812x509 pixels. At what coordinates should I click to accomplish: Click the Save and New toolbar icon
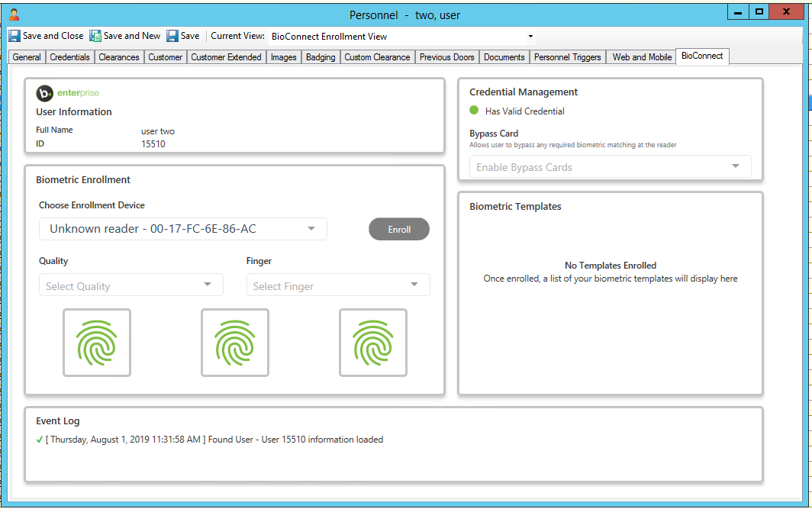(95, 36)
